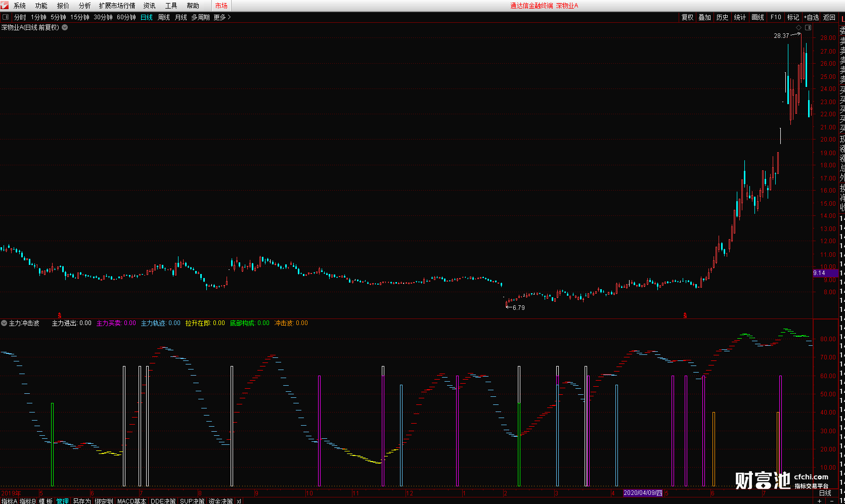Screen dimensions: 845x504
Task: Click the 日线 label at bottom right
Action: (x=825, y=493)
